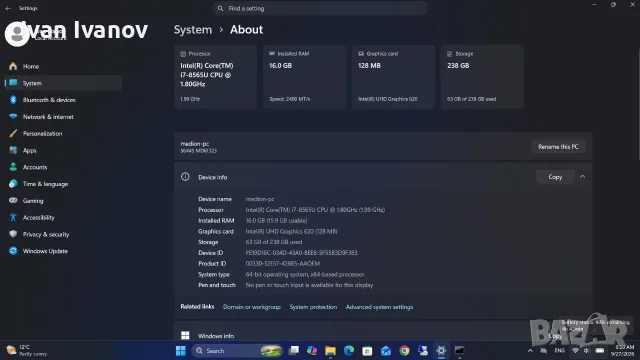
Task: Open Microsoft Store from the taskbar
Action: click(367, 351)
